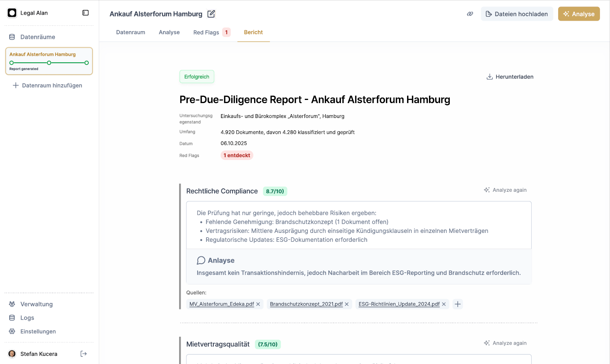The image size is (610, 364).
Task: Remove Brandschutzkonzept_2021.pdf source
Action: pos(347,304)
